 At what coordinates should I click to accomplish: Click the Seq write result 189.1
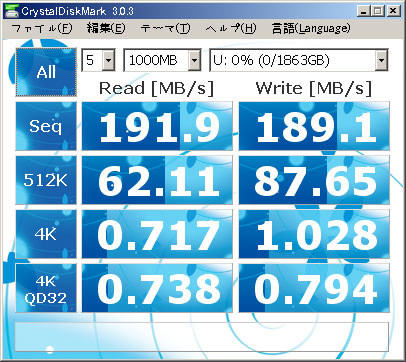pyautogui.click(x=314, y=126)
